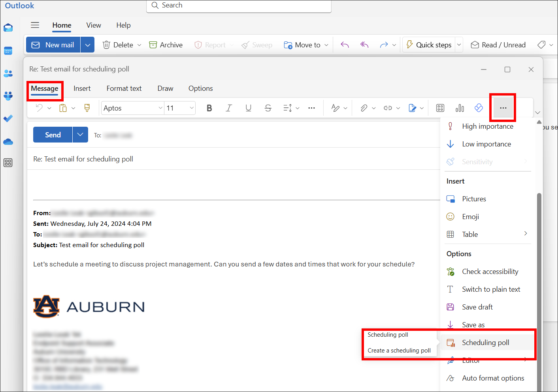
Task: Open the Groups icon in left sidebar
Action: (x=8, y=96)
